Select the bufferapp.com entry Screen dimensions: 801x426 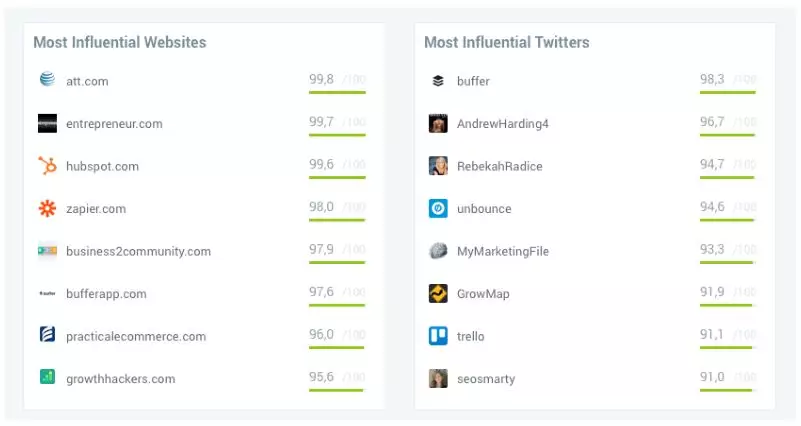(106, 294)
